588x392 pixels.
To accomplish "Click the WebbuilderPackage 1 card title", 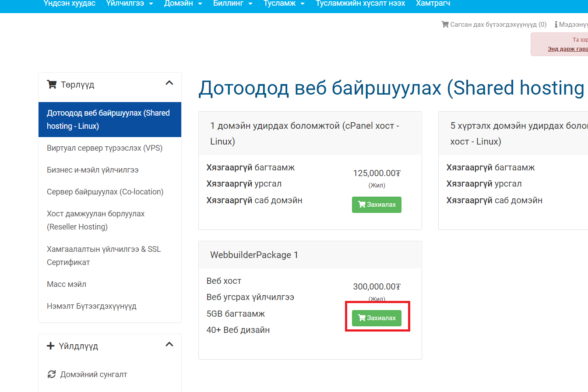I will click(254, 255).
